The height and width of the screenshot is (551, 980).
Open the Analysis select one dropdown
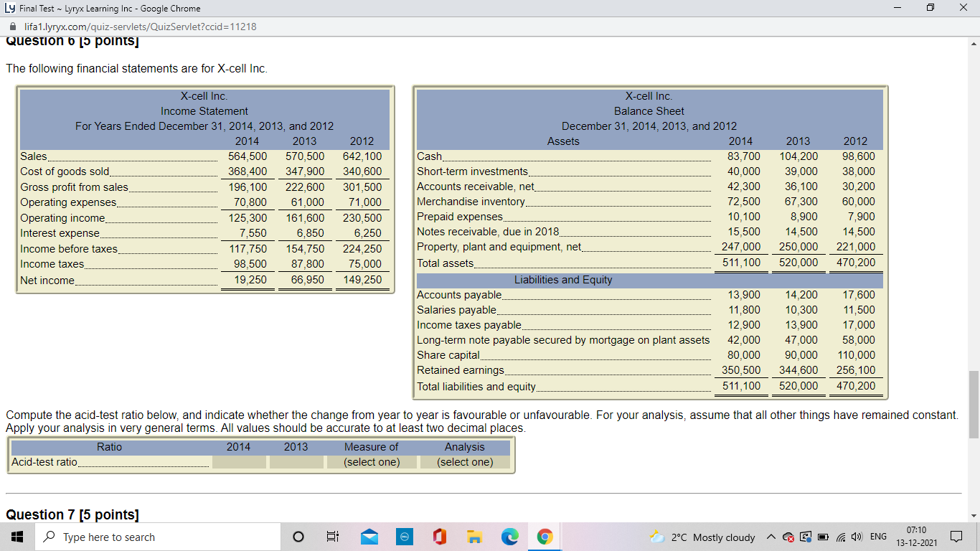coord(464,461)
